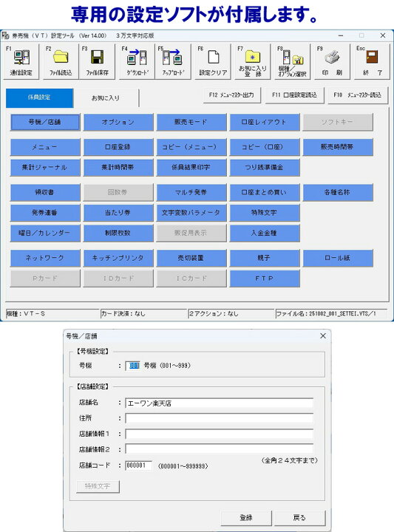Click F10 メニューマスター読込 button
Image resolution: width=394 pixels, height=532 pixels.
point(357,95)
